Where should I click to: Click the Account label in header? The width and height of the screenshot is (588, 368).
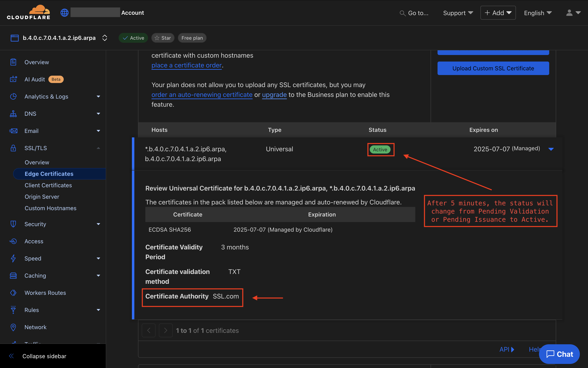[133, 13]
